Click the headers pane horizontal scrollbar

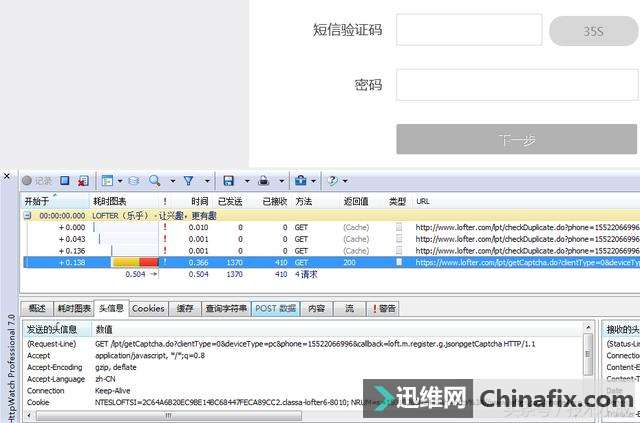pos(168,416)
